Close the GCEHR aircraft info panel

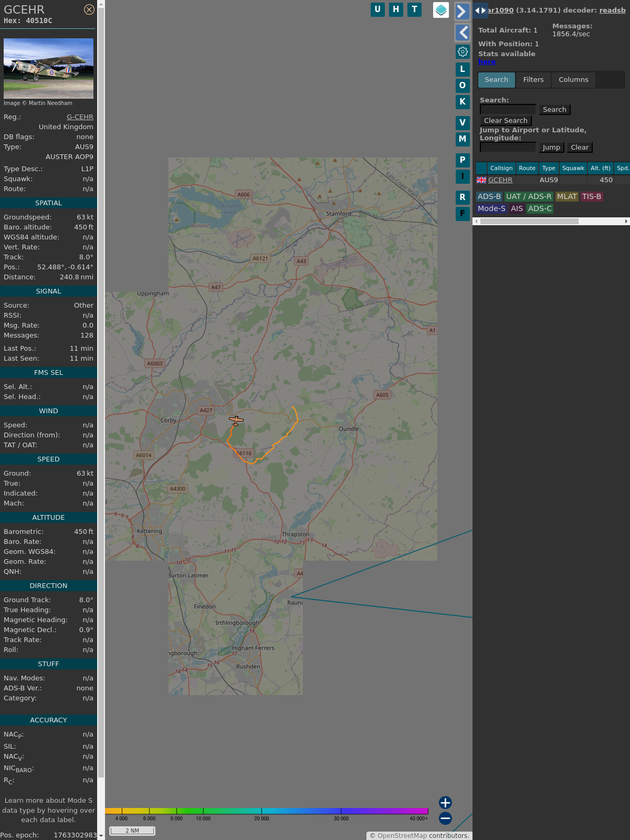tap(89, 9)
